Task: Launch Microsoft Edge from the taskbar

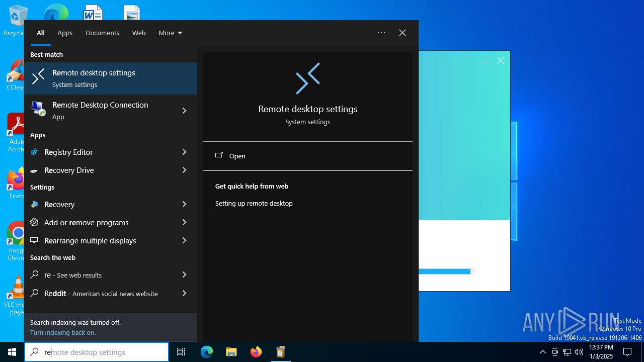Action: (x=207, y=352)
